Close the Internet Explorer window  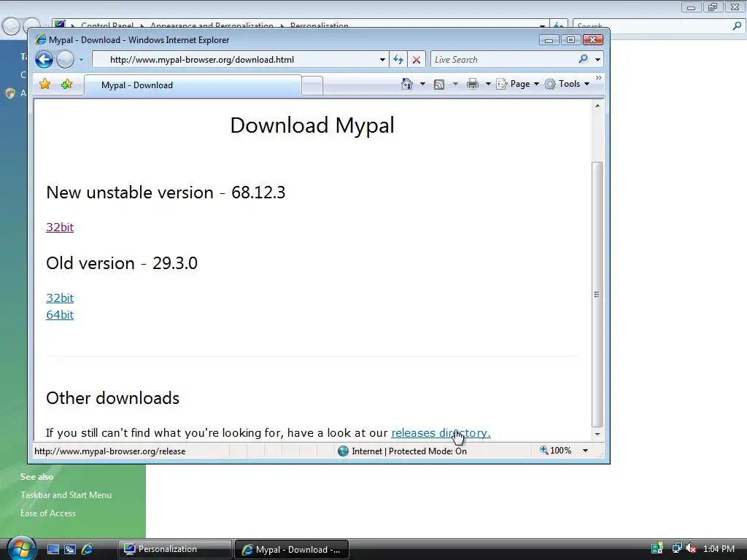[593, 40]
